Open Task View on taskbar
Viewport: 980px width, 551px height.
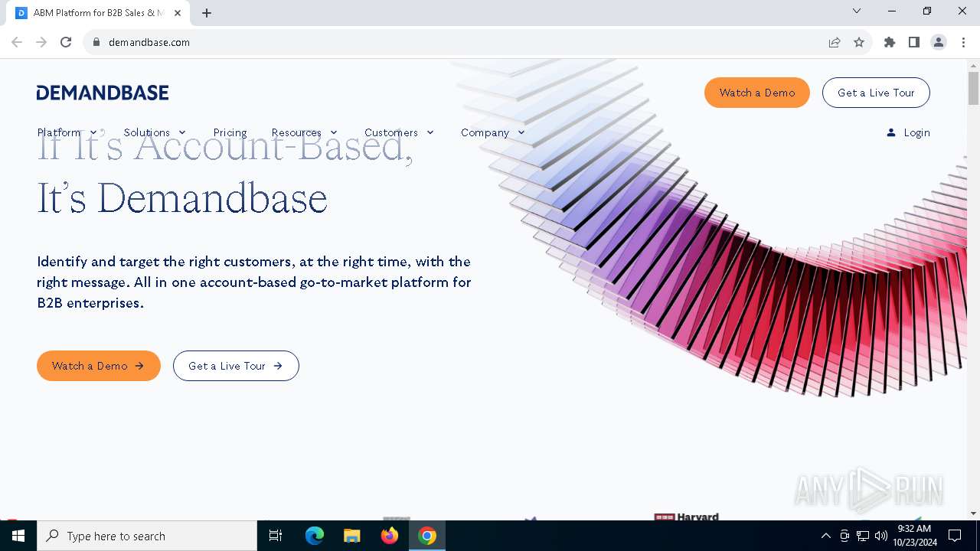276,536
